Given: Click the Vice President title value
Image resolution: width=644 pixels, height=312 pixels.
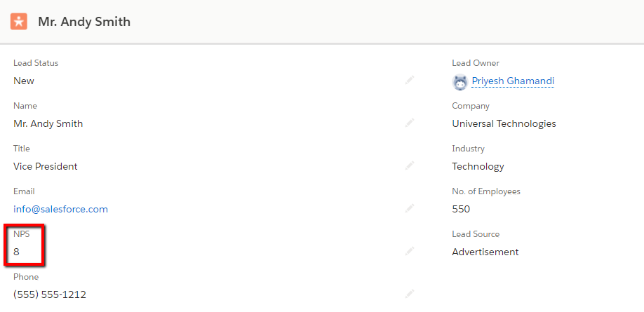Looking at the screenshot, I should 45,166.
